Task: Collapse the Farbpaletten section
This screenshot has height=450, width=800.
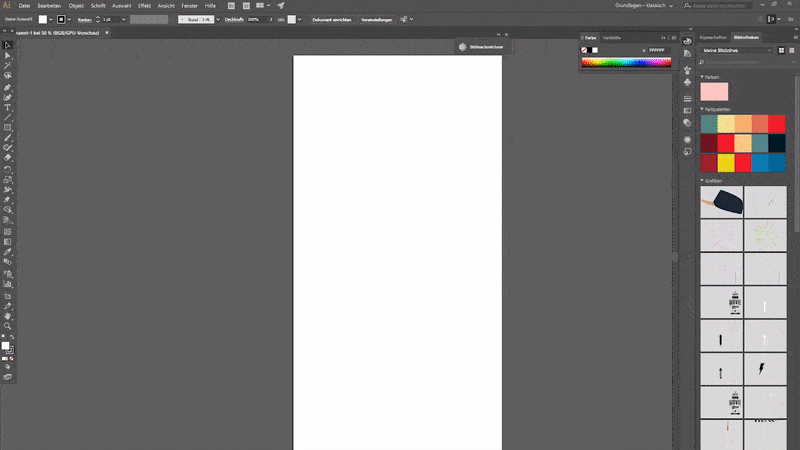Action: (x=702, y=109)
